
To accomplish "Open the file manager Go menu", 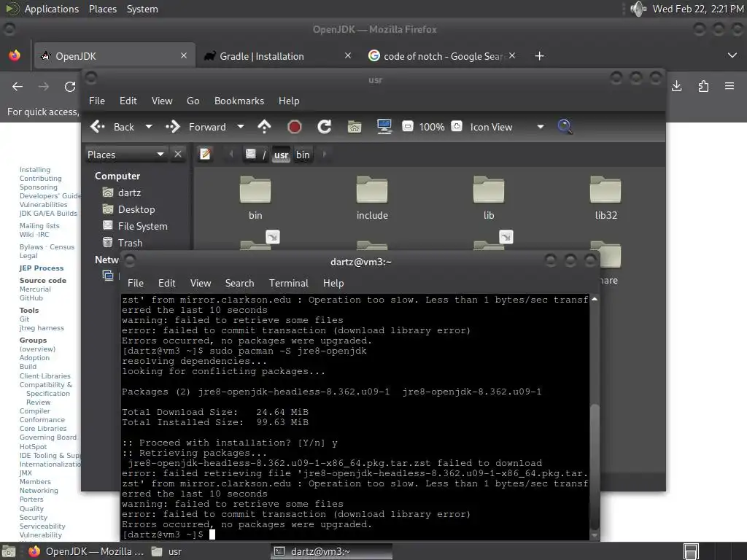I will coord(193,101).
